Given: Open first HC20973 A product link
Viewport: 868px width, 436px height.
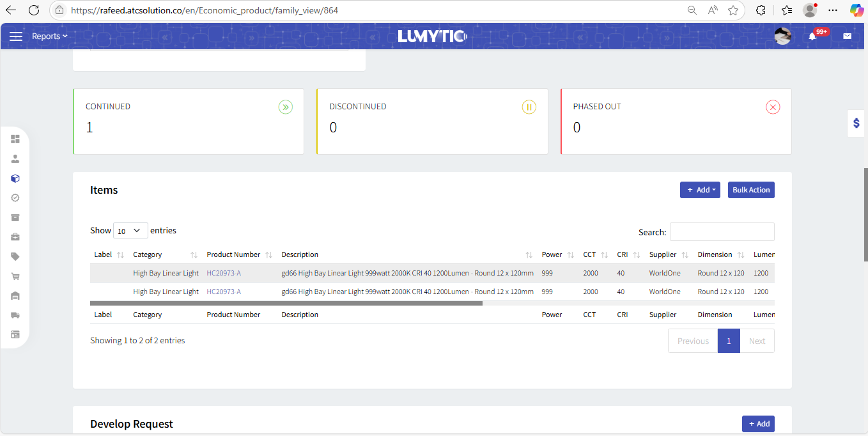Looking at the screenshot, I should [223, 273].
